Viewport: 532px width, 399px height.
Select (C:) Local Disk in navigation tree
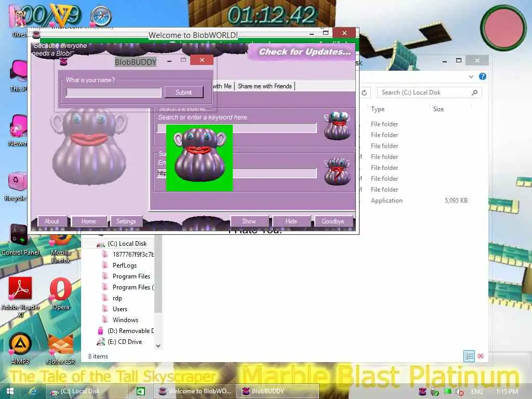pyautogui.click(x=127, y=244)
